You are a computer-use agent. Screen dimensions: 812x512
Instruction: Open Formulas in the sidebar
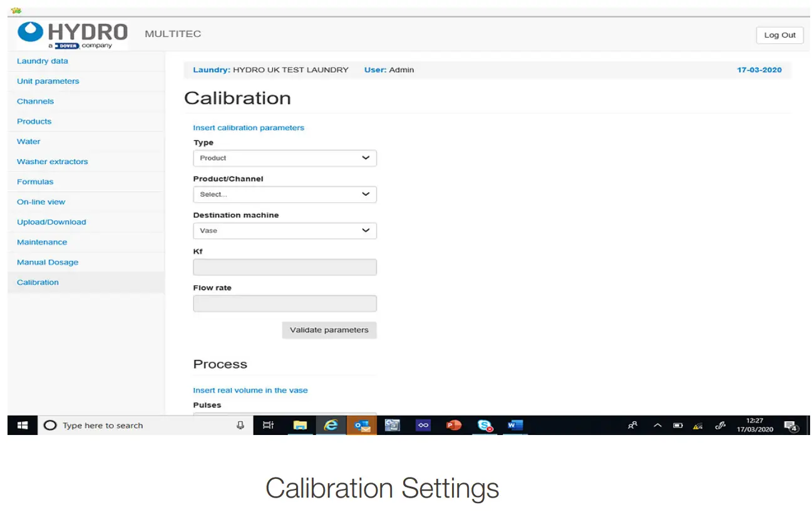(x=35, y=182)
